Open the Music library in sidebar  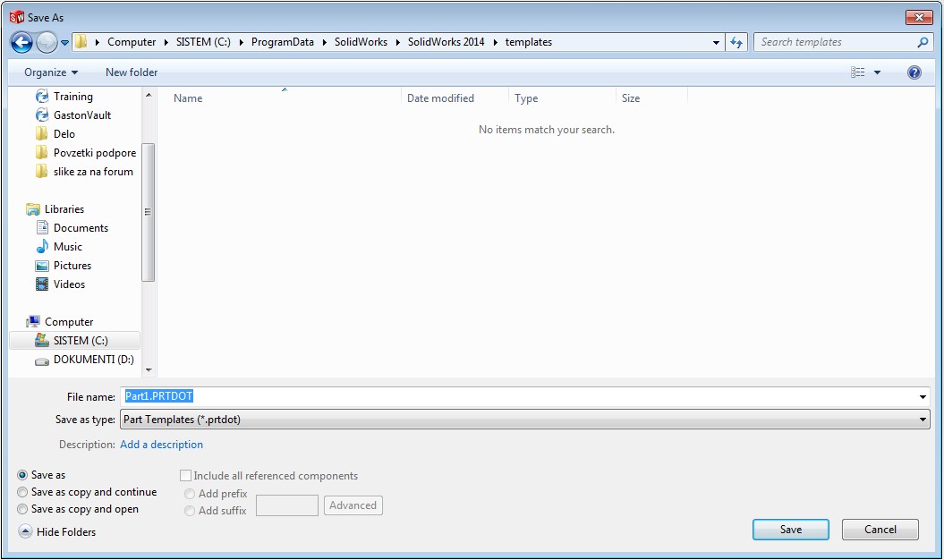tap(67, 247)
